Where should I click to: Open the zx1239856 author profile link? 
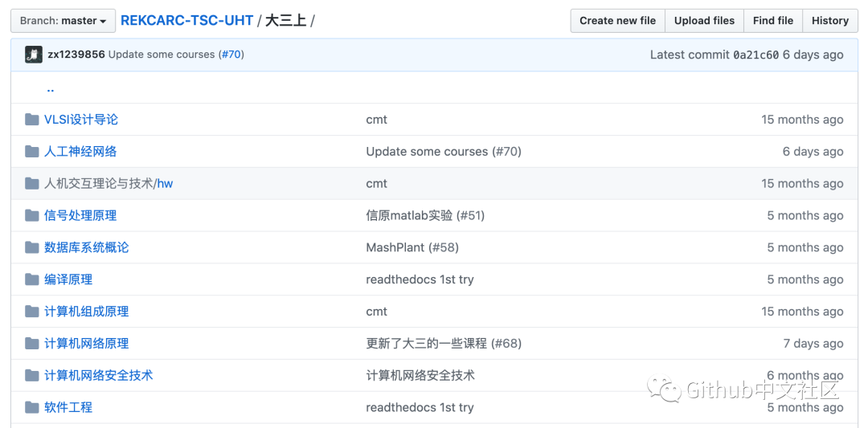click(76, 55)
